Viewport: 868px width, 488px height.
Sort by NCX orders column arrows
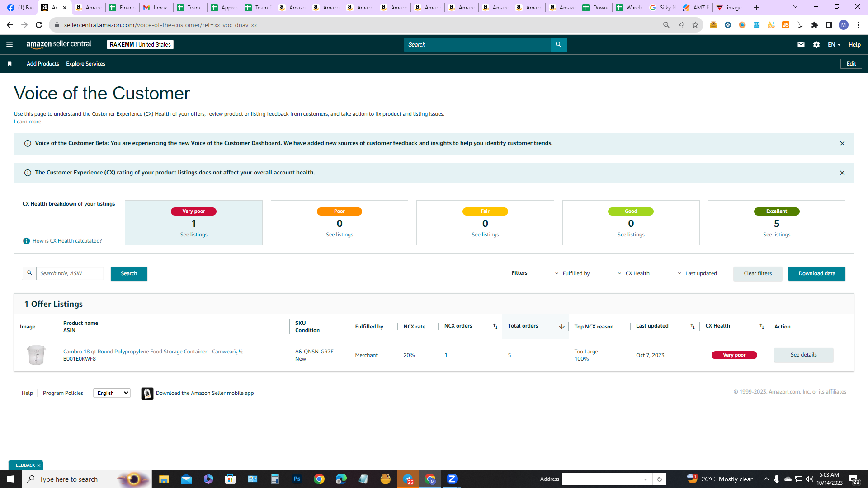pyautogui.click(x=495, y=326)
